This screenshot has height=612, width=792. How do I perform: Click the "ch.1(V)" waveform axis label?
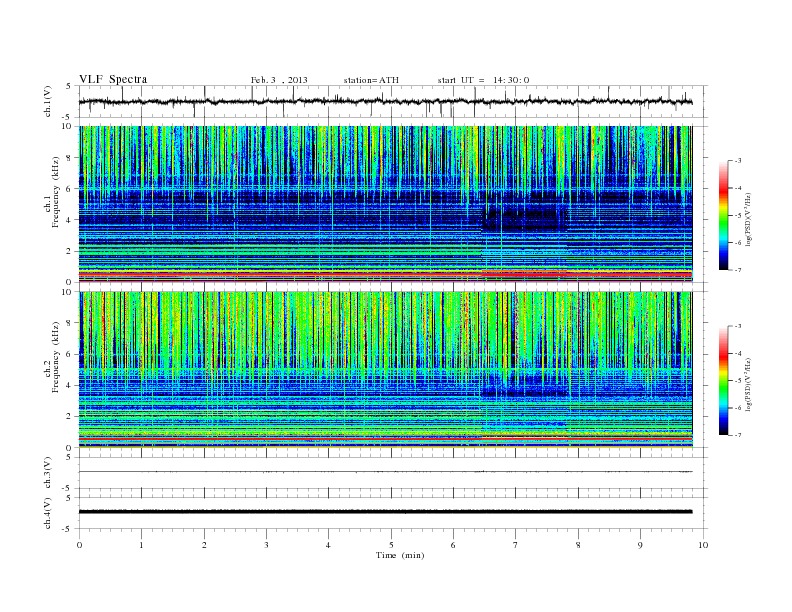click(x=48, y=101)
